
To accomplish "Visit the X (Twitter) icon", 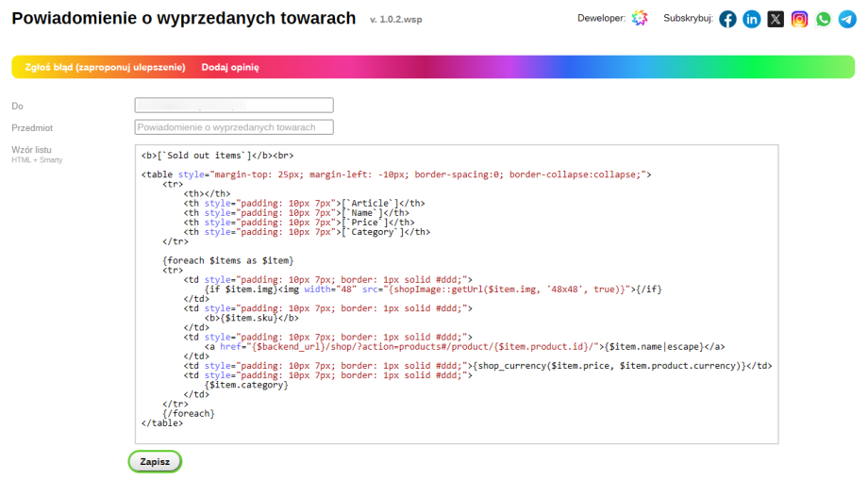I will coord(776,19).
